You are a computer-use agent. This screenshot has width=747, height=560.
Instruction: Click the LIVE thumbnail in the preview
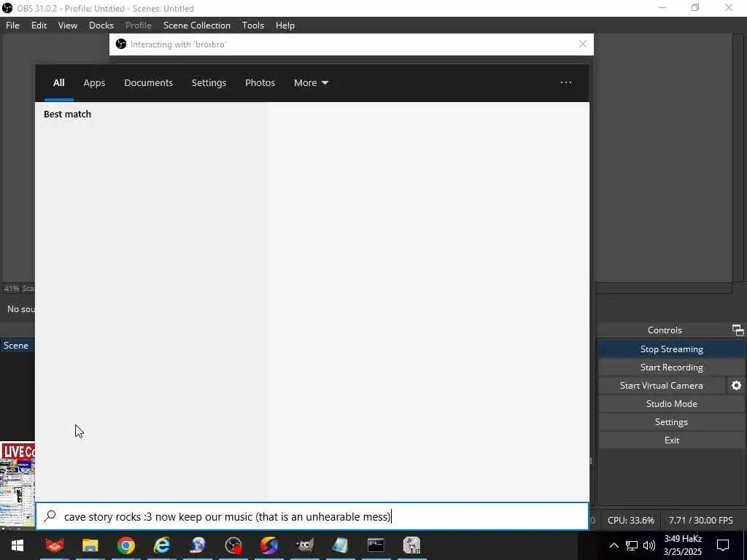[x=18, y=485]
